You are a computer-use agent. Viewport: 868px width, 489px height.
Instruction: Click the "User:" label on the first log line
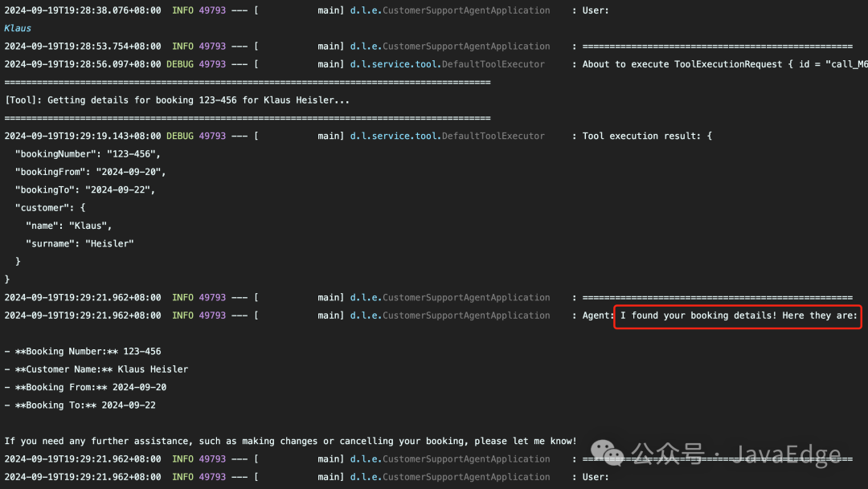(595, 10)
